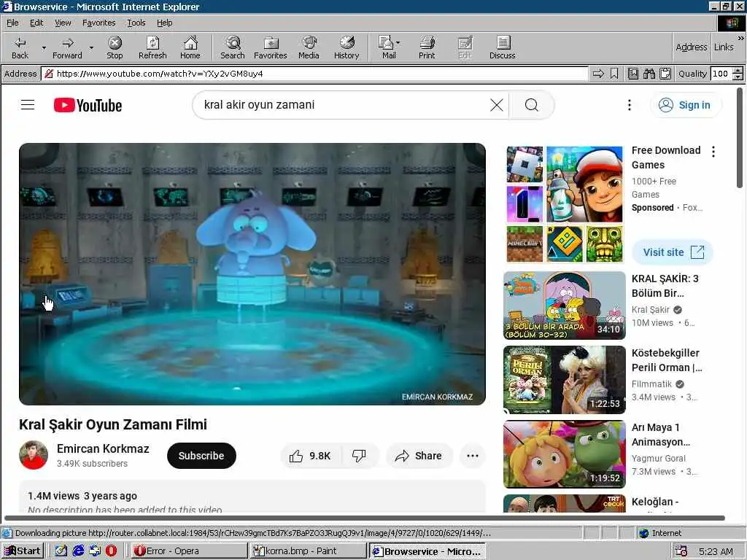Open the File menu
The width and height of the screenshot is (747, 560).
pyautogui.click(x=12, y=23)
